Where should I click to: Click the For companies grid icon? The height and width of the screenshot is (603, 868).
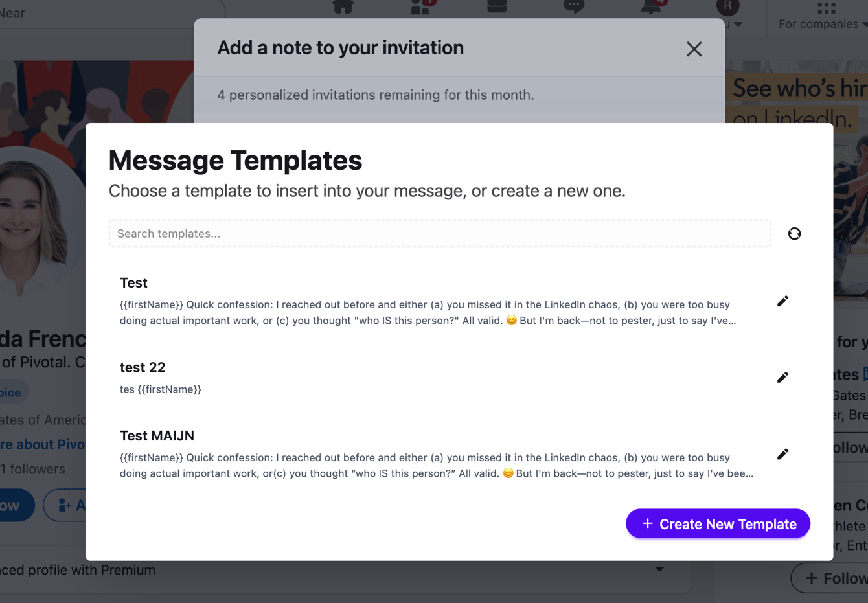[825, 8]
